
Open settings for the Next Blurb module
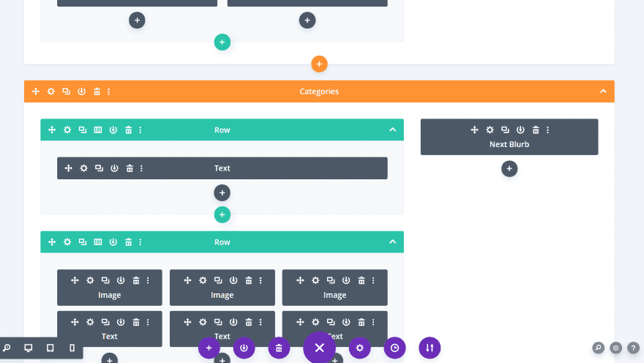pyautogui.click(x=490, y=130)
